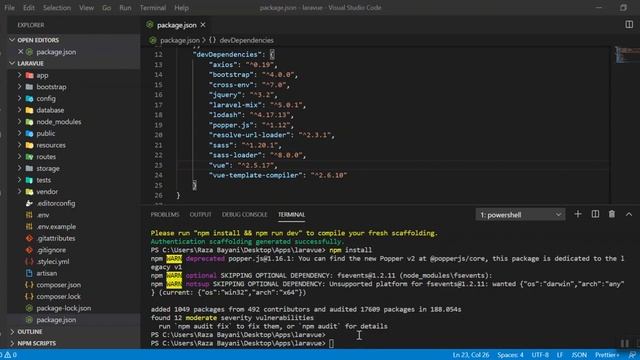Viewport: 640px width, 360px height.
Task: Switch to the Problems panel tab
Action: coord(165,214)
